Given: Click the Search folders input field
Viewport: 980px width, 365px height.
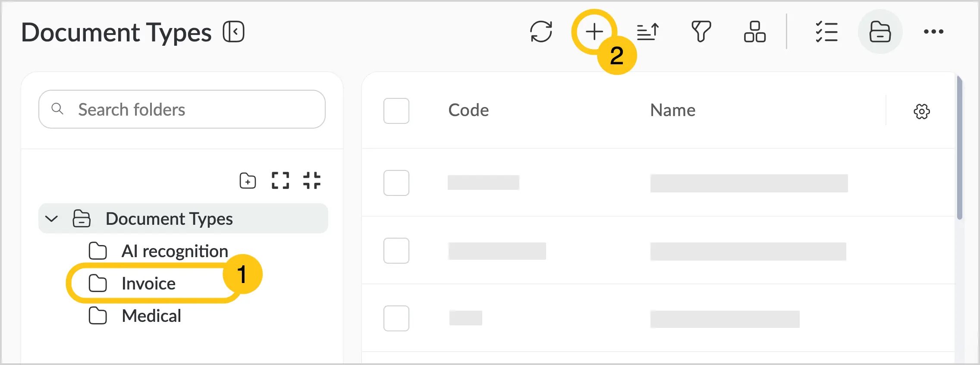Looking at the screenshot, I should (x=182, y=109).
